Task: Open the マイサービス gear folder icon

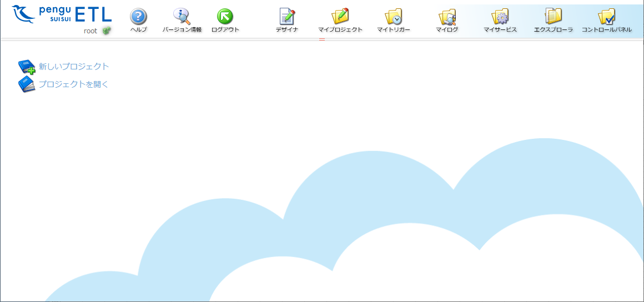Action: click(500, 17)
